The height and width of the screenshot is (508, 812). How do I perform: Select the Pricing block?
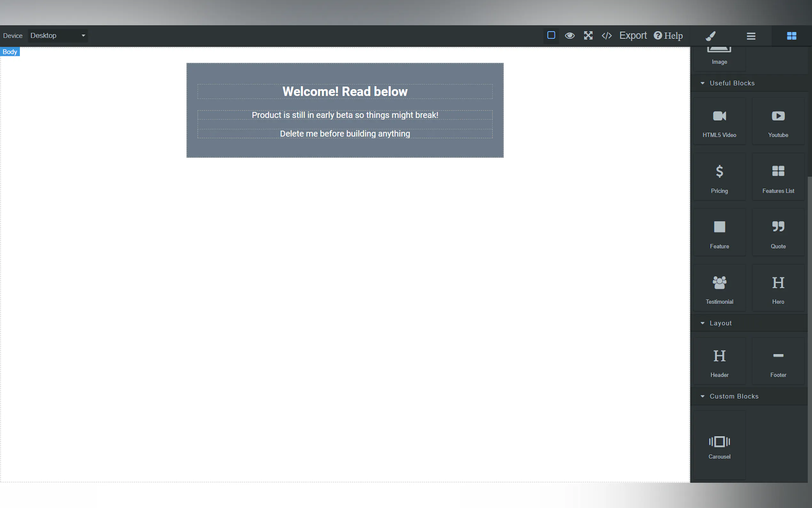pos(719,177)
